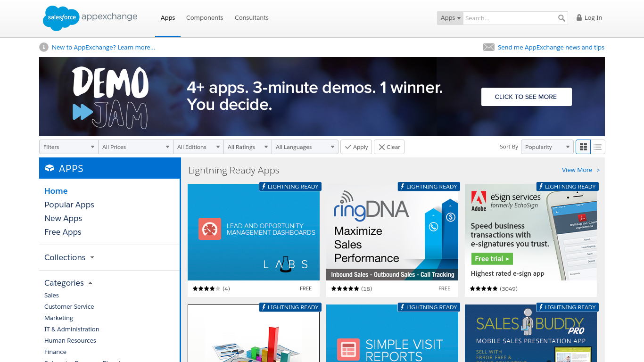Viewport: 644px width, 362px height.
Task: Click Free trial on the Adobe eSign tile
Action: [x=492, y=259]
